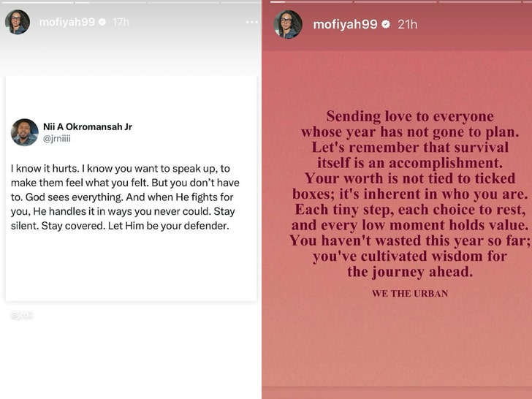Viewport: 532px width, 399px height.
Task: Click the 17h timestamp on left story
Action: (121, 23)
